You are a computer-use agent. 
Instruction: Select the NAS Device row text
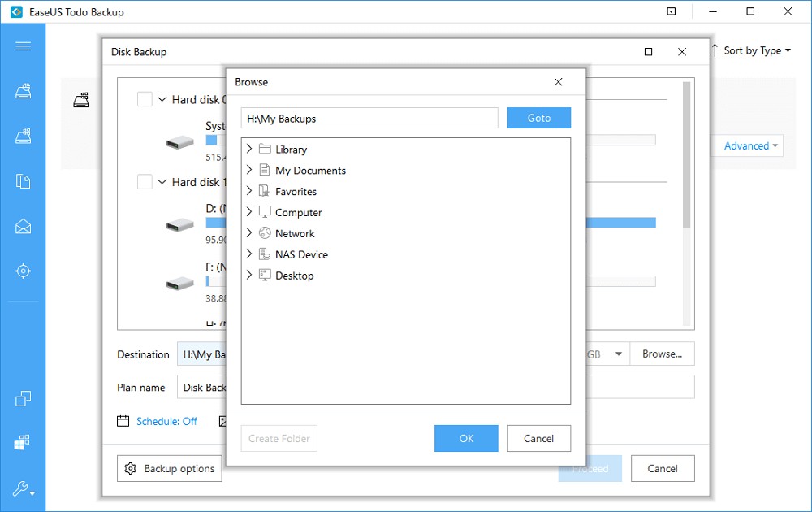[301, 254]
